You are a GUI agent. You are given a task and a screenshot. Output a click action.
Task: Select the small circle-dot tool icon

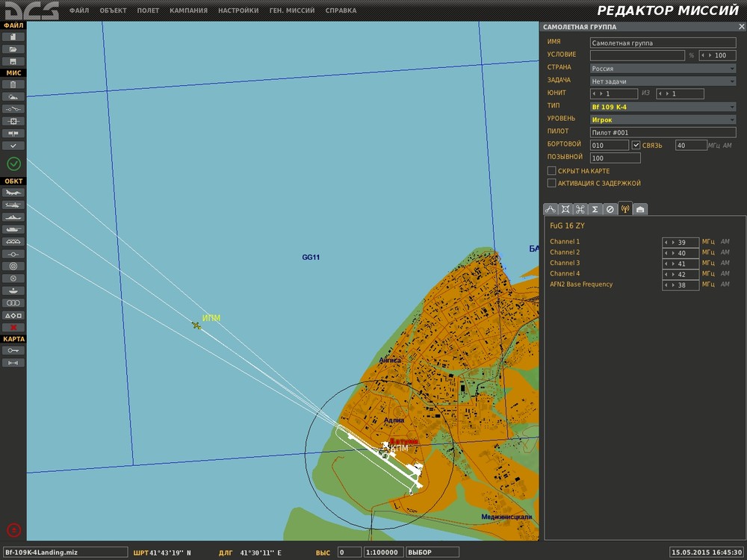tap(13, 279)
